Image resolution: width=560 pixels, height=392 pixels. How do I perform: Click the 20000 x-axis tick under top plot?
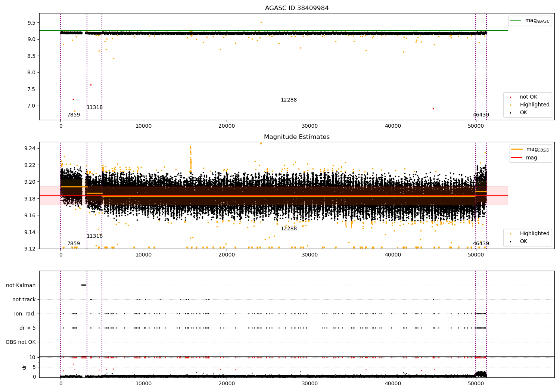(x=227, y=126)
